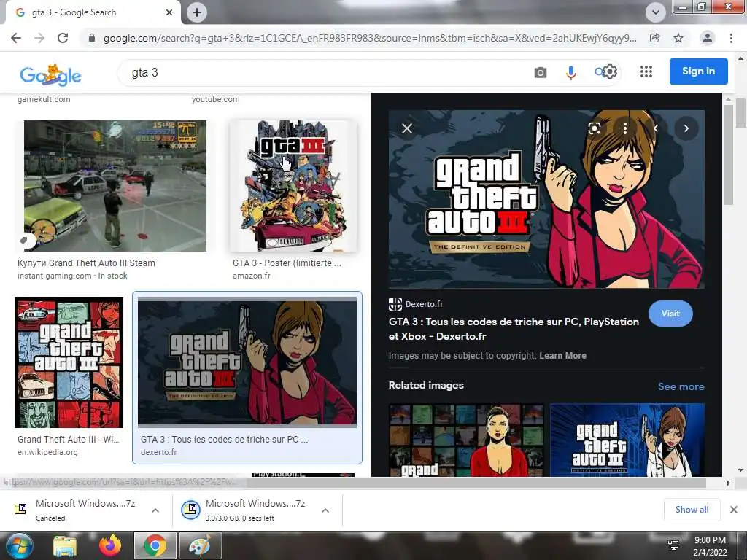This screenshot has height=560, width=747.
Task: Close the gta 3 Google Search tab
Action: (x=169, y=12)
